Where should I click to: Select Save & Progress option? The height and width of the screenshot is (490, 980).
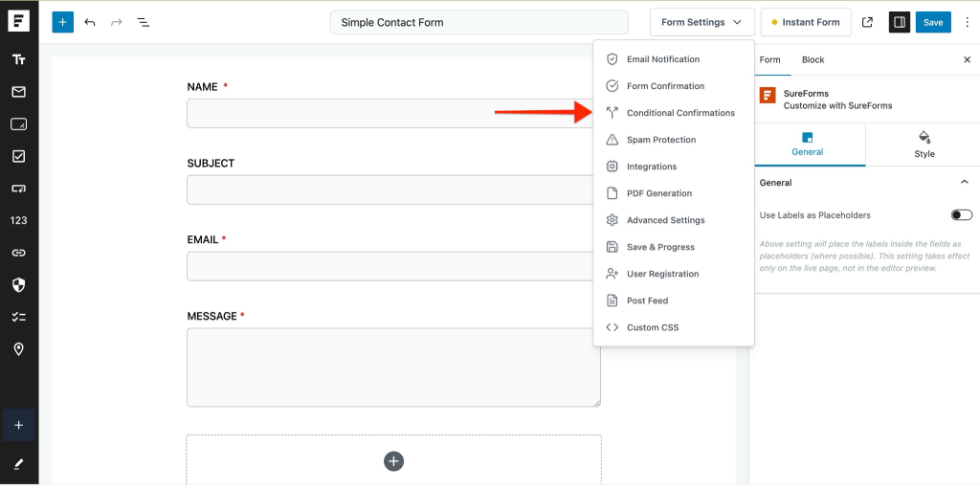point(673,248)
